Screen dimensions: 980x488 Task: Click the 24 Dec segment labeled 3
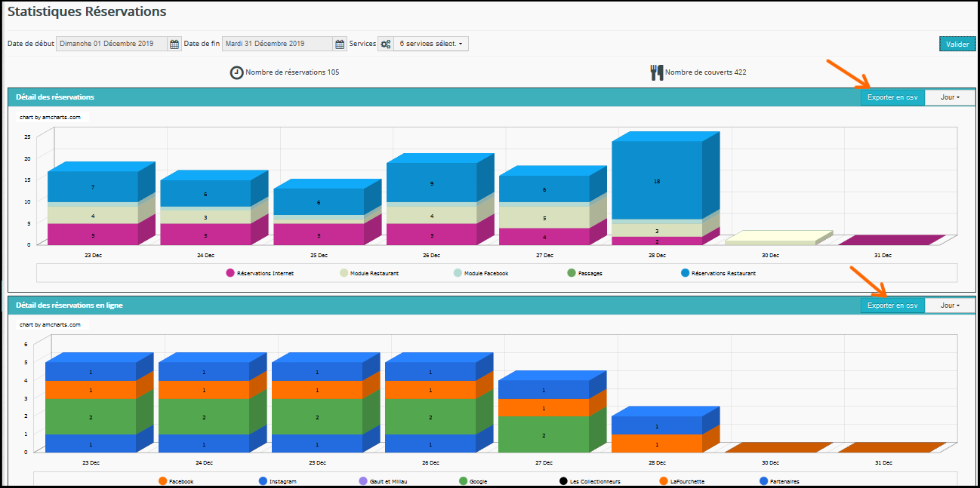click(x=205, y=217)
